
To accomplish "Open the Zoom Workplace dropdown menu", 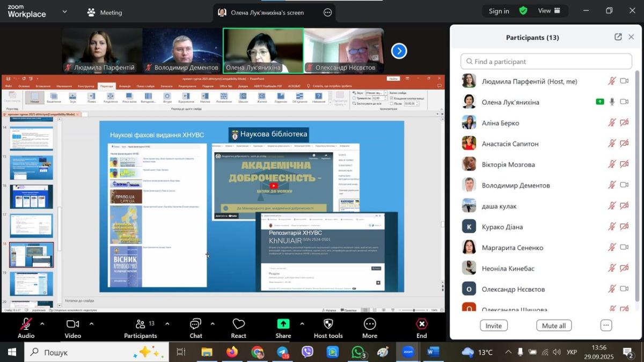I will (x=64, y=11).
